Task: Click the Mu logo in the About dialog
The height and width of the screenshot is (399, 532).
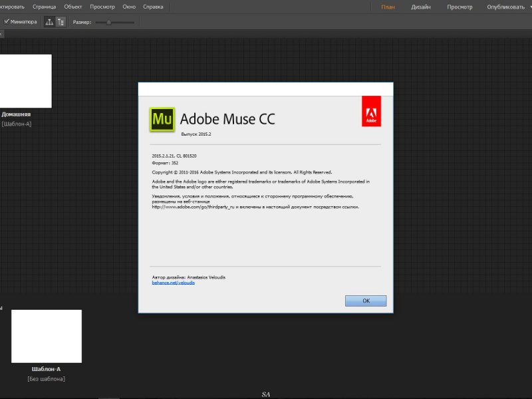Action: [x=162, y=119]
